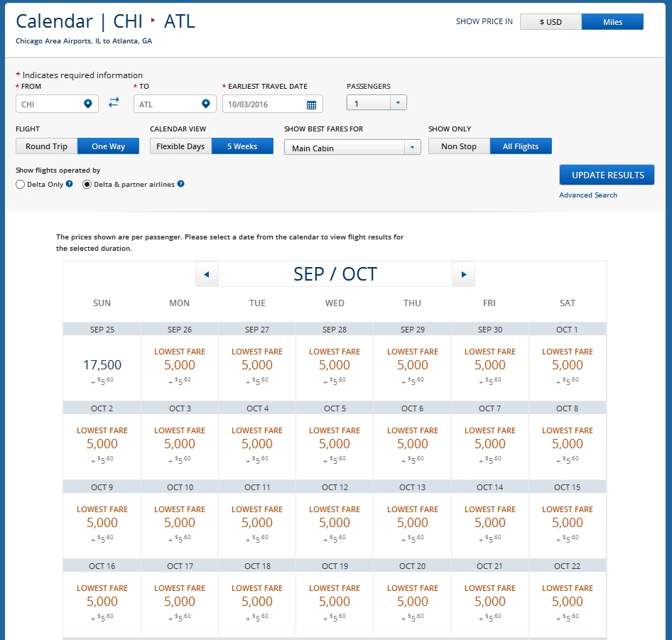Open the calendar picker icon for travel date

(x=311, y=105)
